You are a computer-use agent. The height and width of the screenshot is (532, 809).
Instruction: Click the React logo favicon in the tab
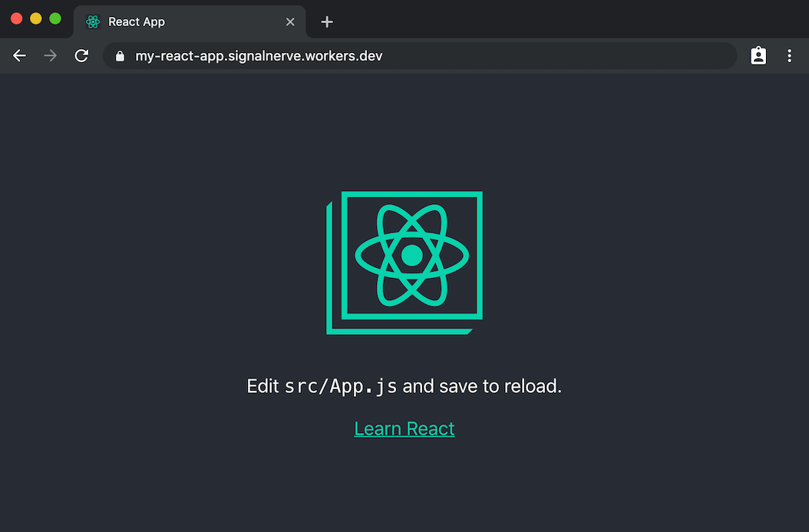[92, 21]
